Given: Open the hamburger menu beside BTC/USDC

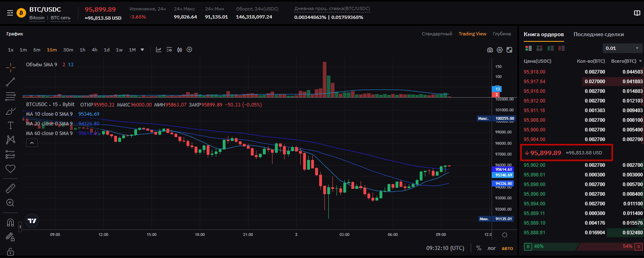Looking at the screenshot, I should [x=10, y=13].
